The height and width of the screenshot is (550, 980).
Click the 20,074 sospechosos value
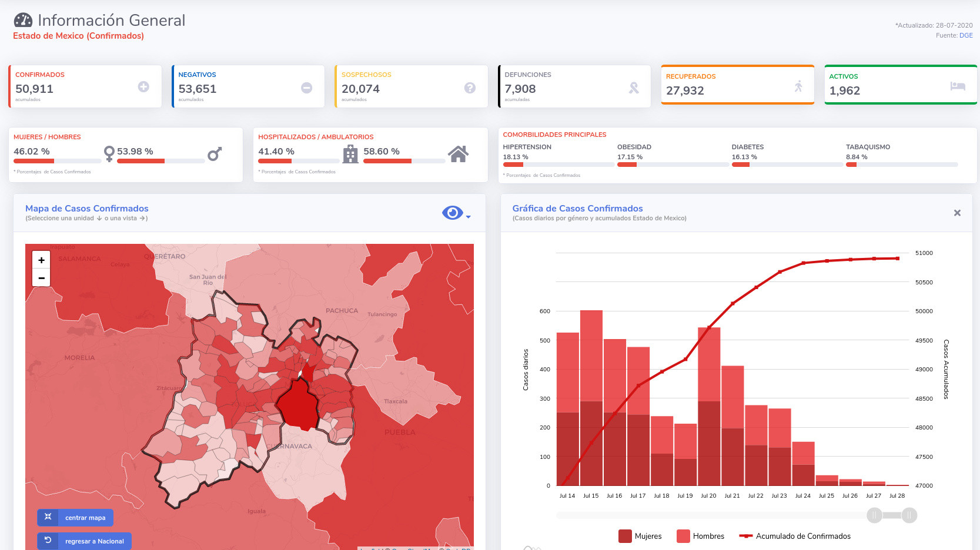[x=360, y=89]
